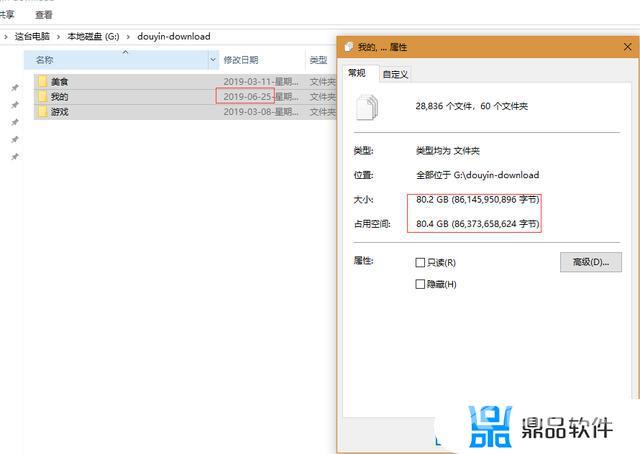Viewport: 640px width, 454px height.
Task: Click the multi-file icon in the properties dialog
Action: pos(367,107)
